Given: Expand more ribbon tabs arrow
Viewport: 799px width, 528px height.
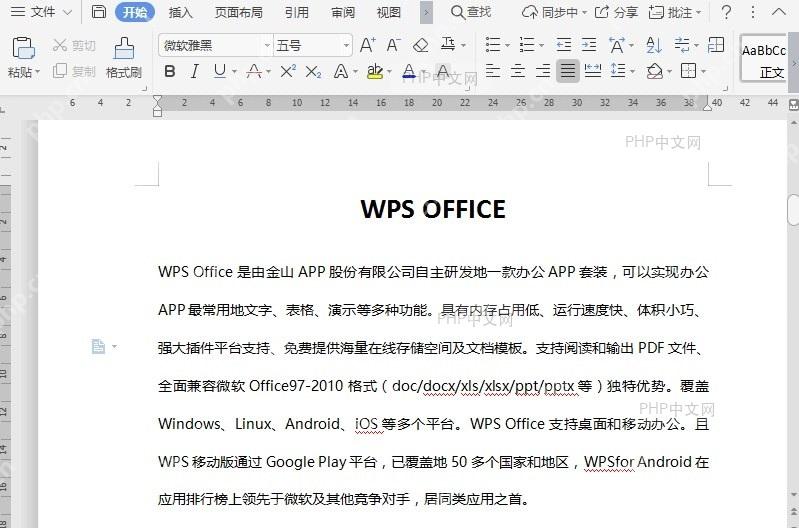Looking at the screenshot, I should tap(427, 12).
